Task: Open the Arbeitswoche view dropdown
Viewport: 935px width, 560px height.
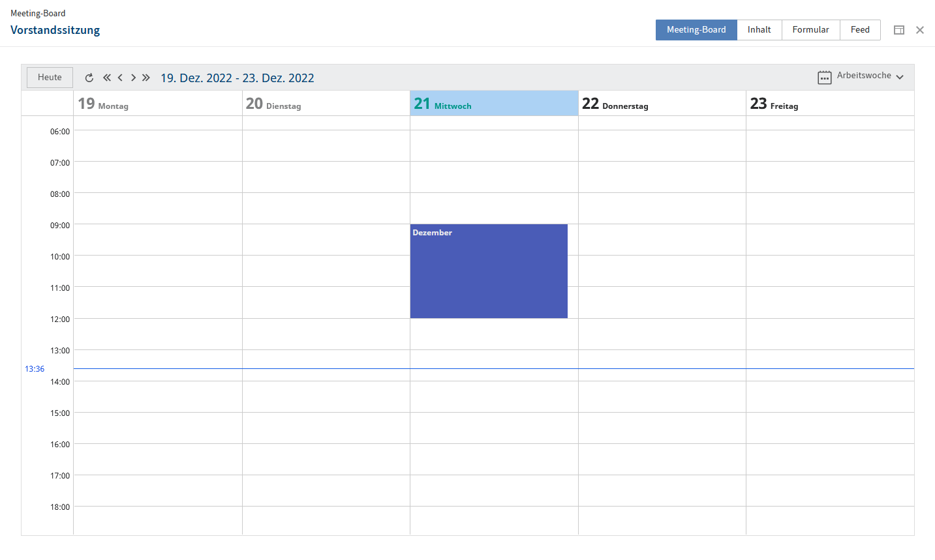Action: click(870, 76)
